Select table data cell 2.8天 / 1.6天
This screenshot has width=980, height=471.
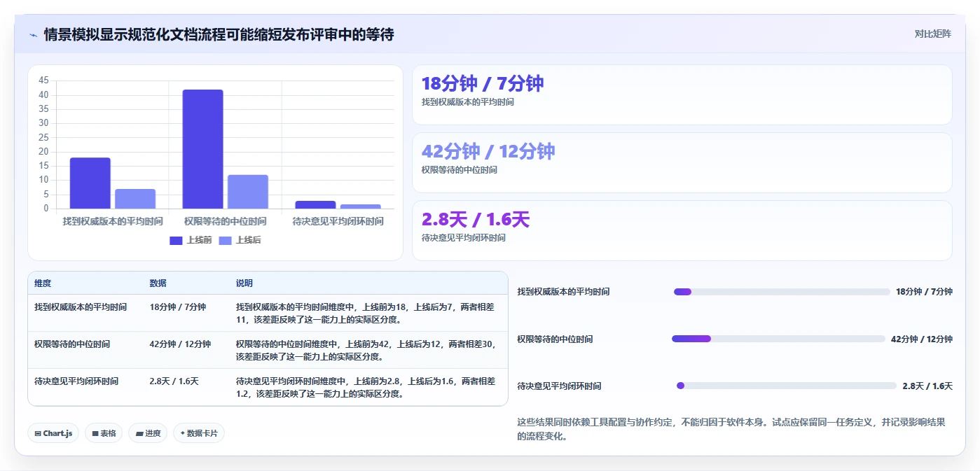coord(174,381)
